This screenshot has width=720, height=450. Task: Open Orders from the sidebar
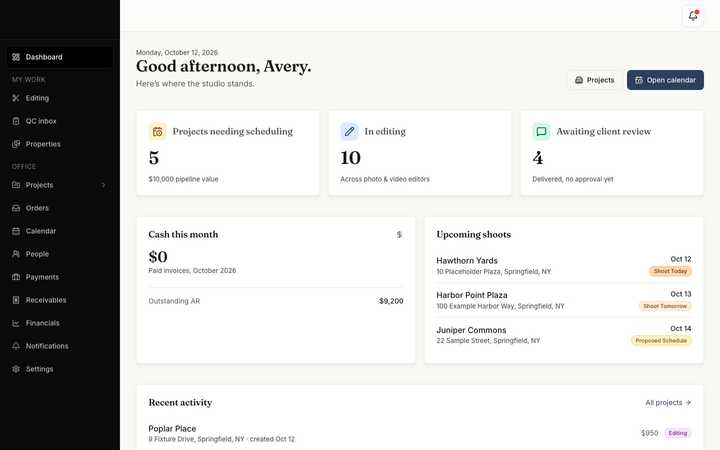click(x=60, y=208)
